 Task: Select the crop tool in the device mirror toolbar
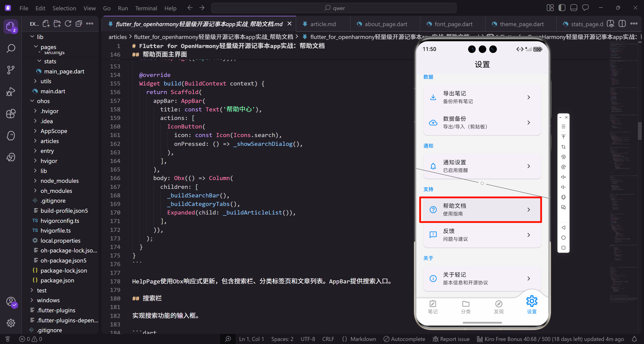click(563, 147)
